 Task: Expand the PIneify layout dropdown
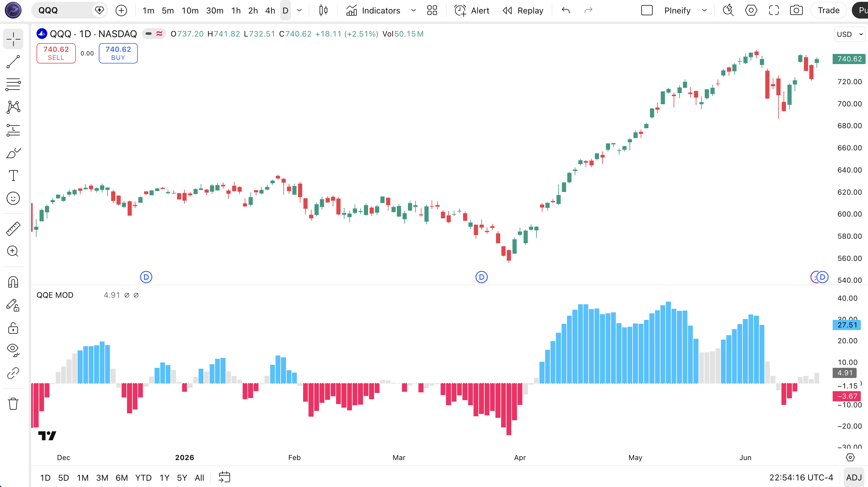704,10
